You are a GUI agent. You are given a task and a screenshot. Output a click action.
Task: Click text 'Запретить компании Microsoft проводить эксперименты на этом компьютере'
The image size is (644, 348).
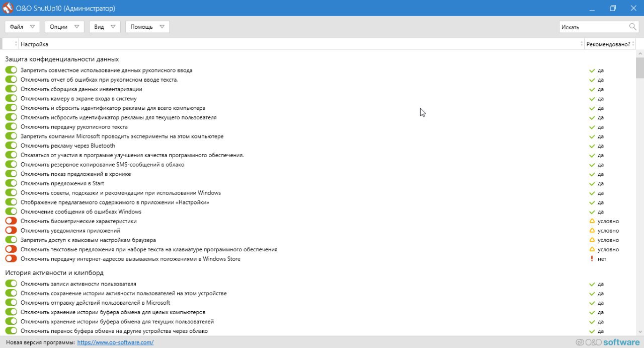pos(122,136)
